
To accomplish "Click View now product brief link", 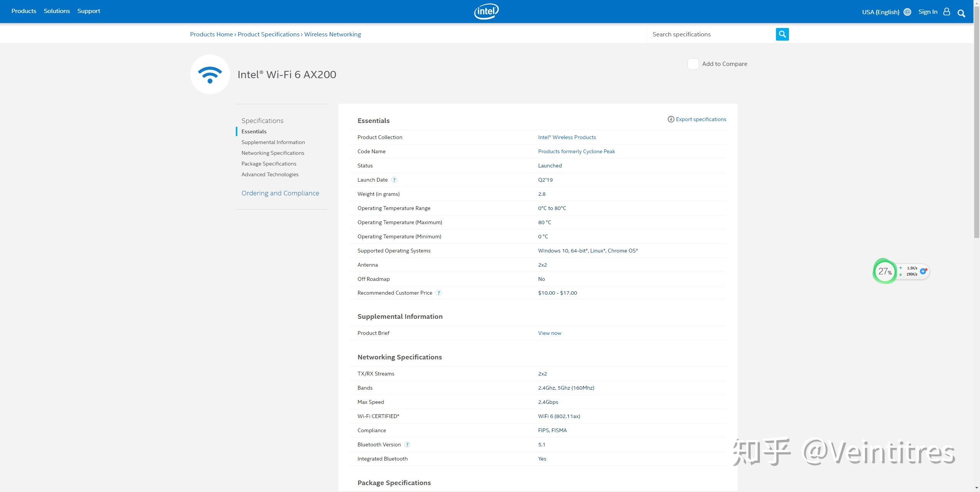I will (550, 333).
